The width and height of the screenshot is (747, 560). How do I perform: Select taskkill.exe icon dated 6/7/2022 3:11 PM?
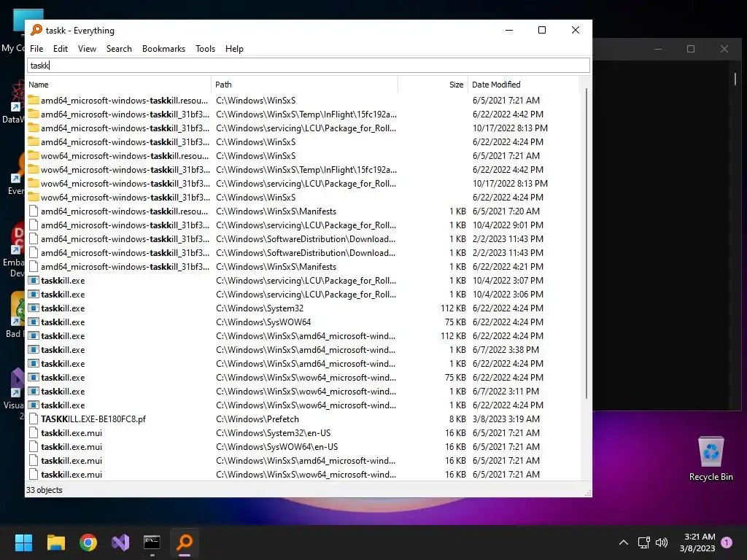pos(34,391)
